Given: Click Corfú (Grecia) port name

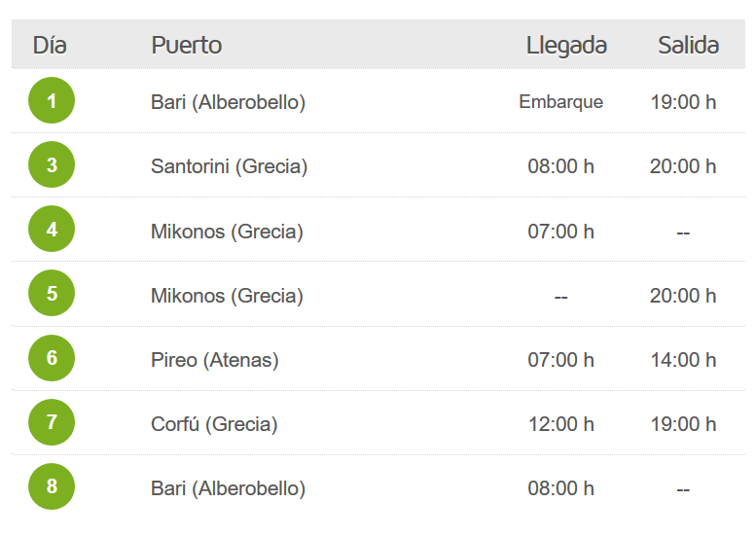Looking at the screenshot, I should tap(214, 424).
